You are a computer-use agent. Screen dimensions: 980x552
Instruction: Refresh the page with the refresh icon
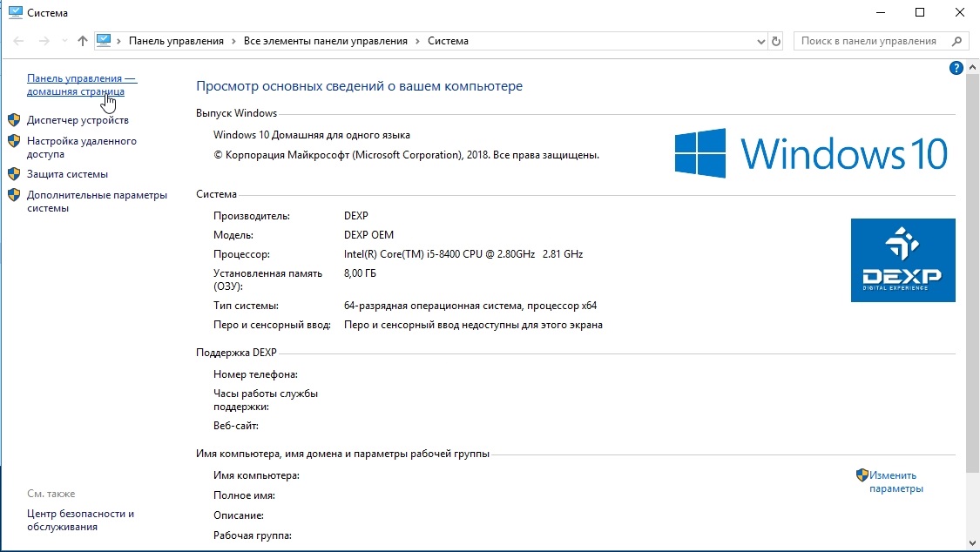pyautogui.click(x=776, y=41)
